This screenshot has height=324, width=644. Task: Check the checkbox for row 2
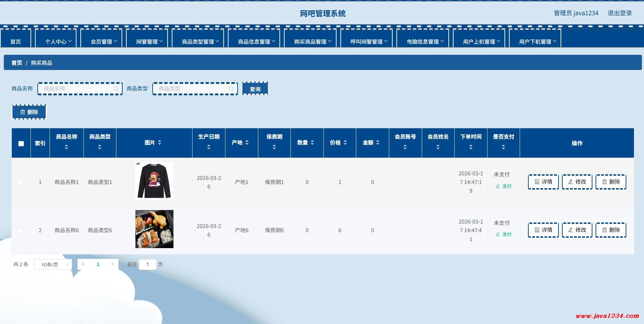[20, 230]
